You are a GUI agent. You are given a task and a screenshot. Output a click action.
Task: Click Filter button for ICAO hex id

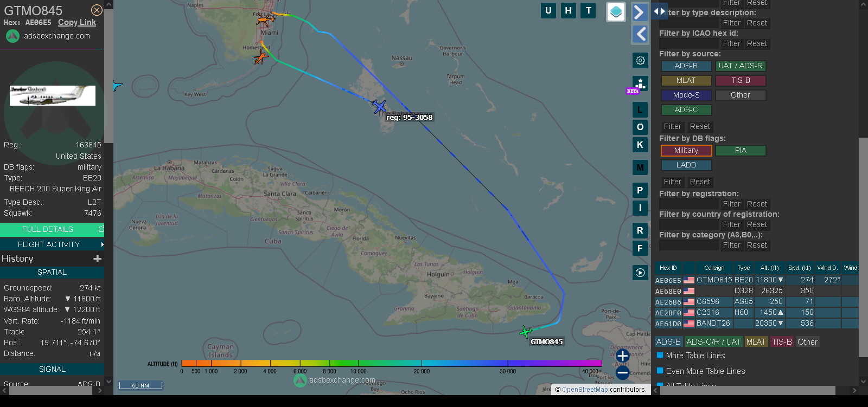coord(731,43)
